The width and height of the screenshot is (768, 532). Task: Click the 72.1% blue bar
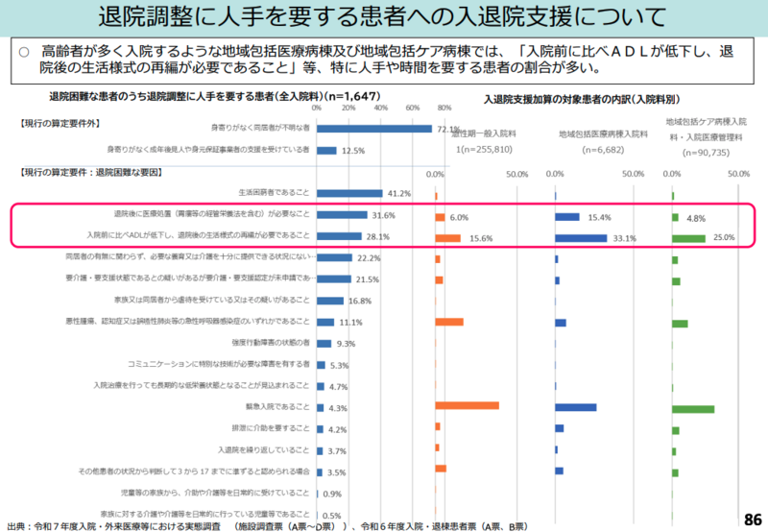(373, 129)
